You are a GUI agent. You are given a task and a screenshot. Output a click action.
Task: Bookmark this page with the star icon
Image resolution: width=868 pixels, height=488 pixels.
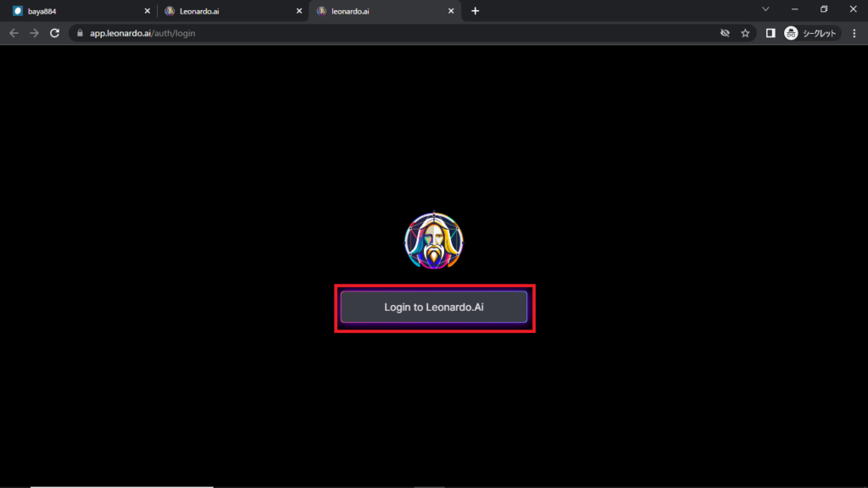[x=745, y=33]
